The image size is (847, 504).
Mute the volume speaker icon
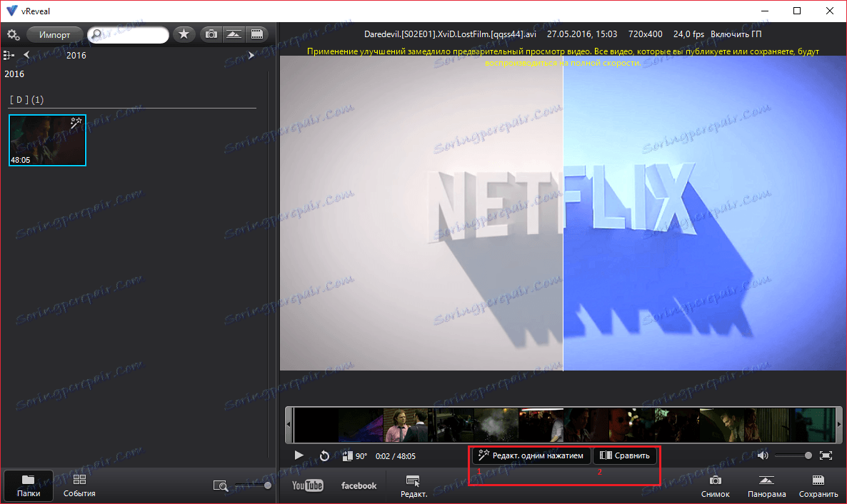pos(763,455)
